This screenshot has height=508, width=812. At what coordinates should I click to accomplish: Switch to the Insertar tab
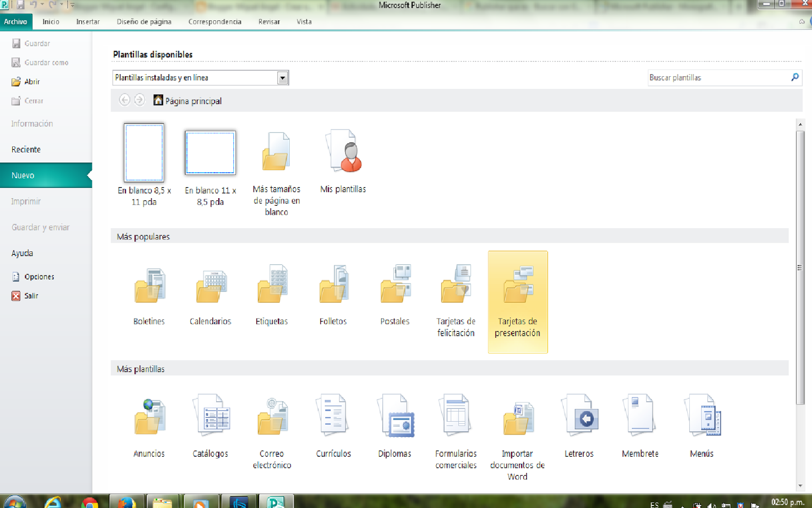pyautogui.click(x=88, y=22)
